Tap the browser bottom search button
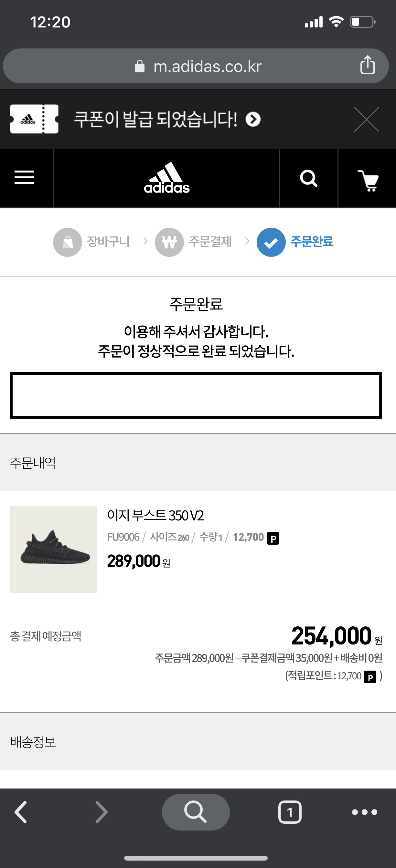396x868 pixels. click(196, 812)
